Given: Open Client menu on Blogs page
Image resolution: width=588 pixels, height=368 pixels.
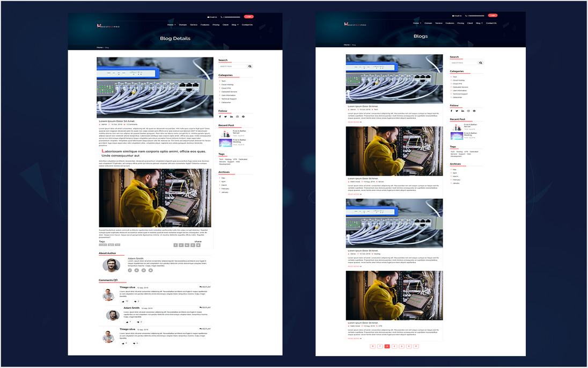Looking at the screenshot, I should click(x=470, y=23).
